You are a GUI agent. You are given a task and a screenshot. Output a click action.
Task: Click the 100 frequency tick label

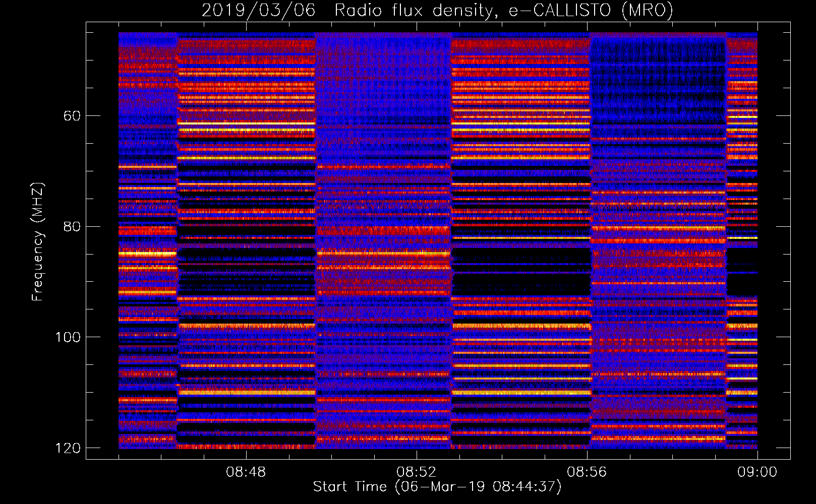click(68, 337)
